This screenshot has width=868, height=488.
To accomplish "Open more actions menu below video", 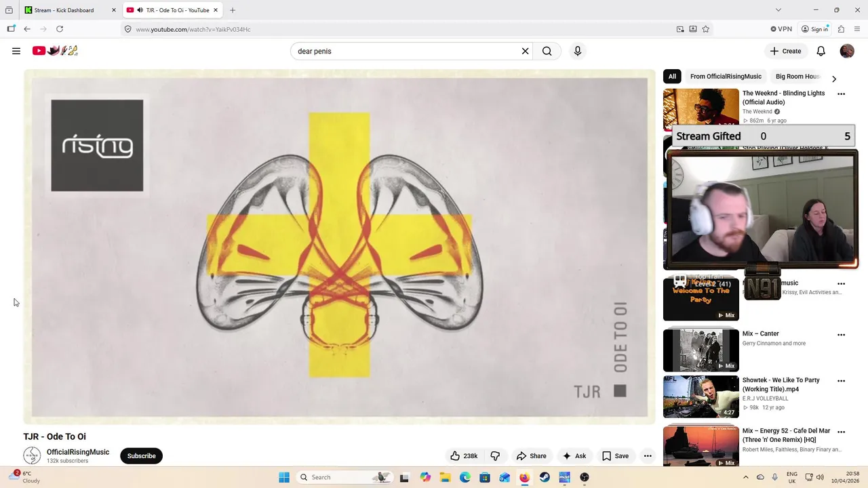I will 648,456.
